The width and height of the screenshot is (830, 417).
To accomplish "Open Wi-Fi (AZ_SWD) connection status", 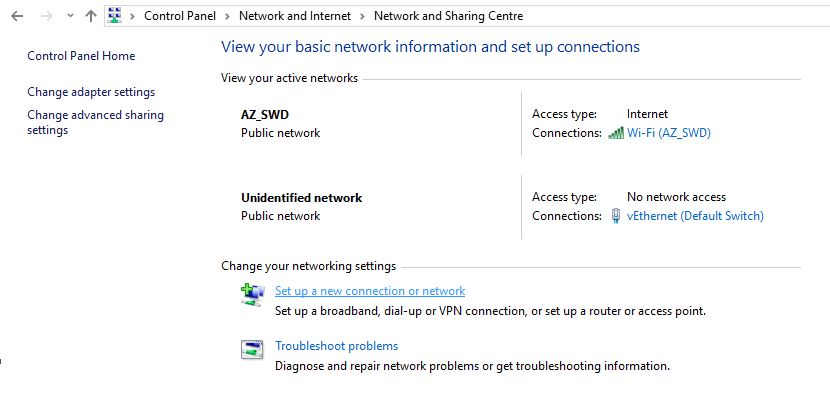I will click(669, 133).
